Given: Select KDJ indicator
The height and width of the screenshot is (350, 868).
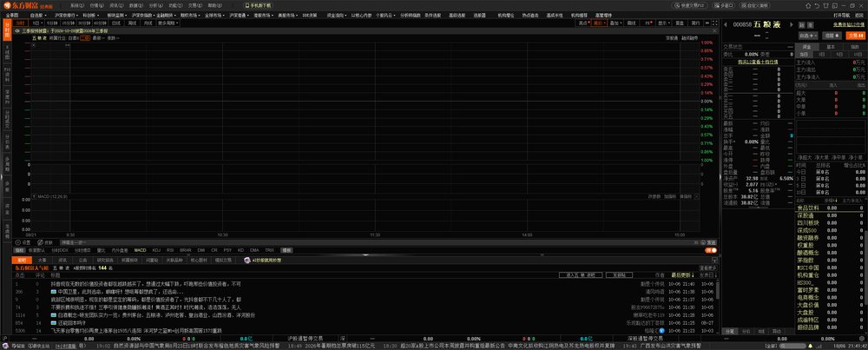Looking at the screenshot, I should pos(156,250).
